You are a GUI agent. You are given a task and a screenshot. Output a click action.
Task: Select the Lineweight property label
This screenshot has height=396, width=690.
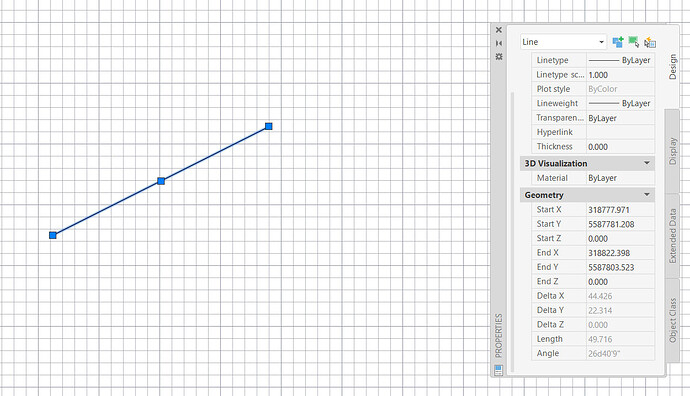[x=557, y=103]
